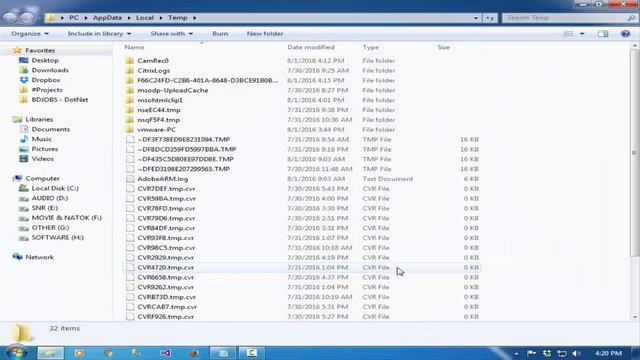Sort by Name column
Viewport: 640px width, 360px height.
pos(134,47)
